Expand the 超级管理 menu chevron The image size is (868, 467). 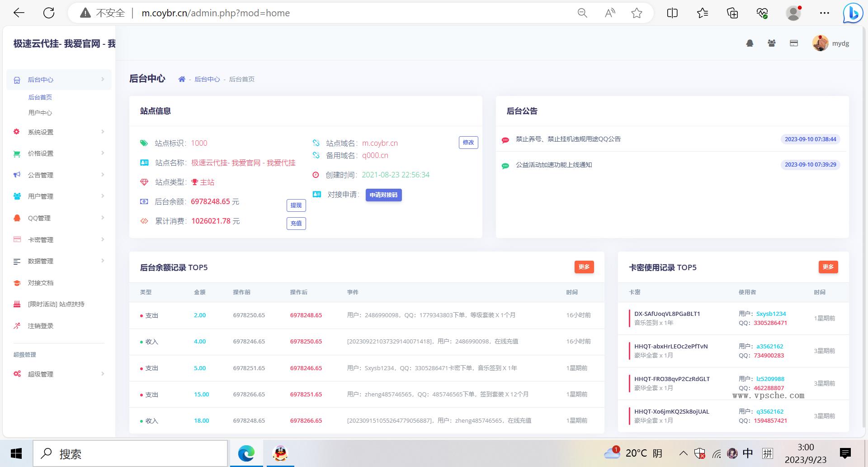point(102,374)
